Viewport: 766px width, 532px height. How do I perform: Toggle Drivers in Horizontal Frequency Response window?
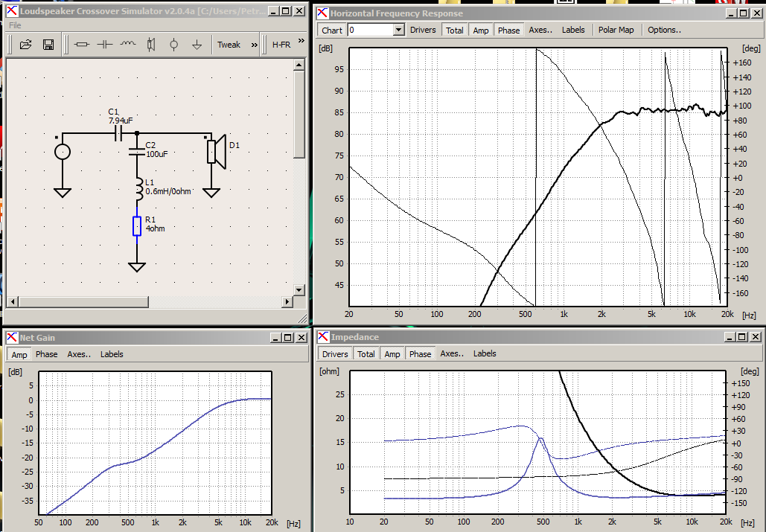click(x=423, y=30)
